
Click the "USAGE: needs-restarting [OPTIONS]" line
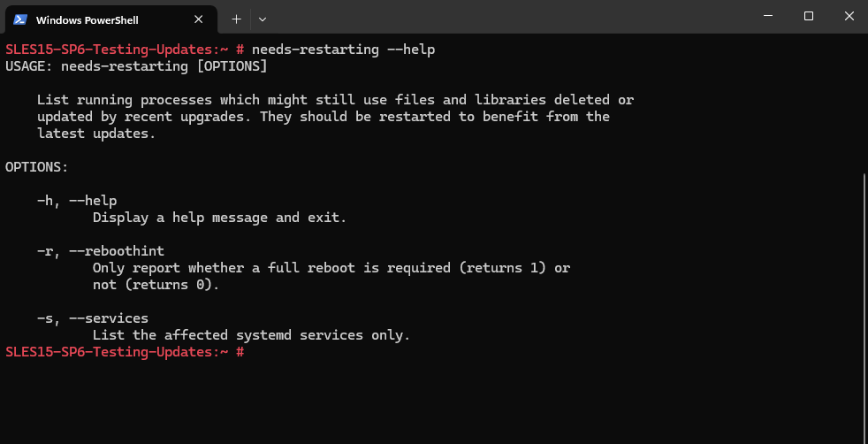tap(136, 66)
